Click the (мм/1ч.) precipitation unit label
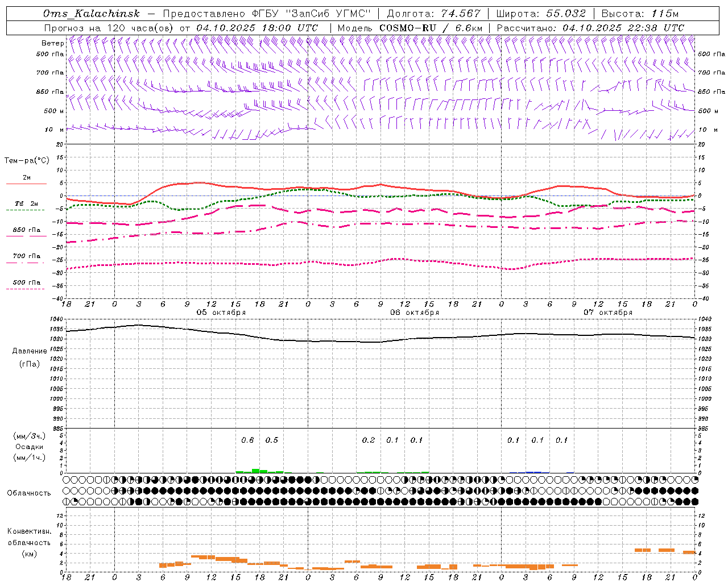This screenshot has width=728, height=582. coord(30,458)
